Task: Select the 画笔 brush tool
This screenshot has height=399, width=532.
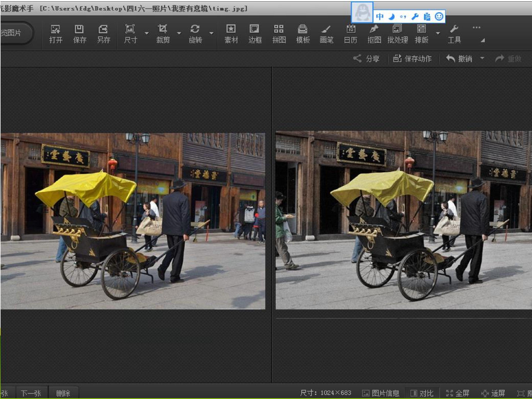Action: coord(326,34)
